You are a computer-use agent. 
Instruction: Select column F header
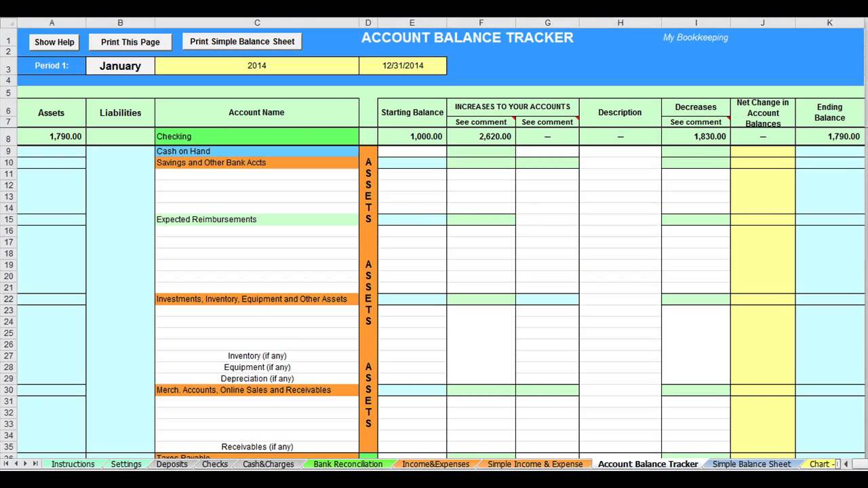[481, 23]
